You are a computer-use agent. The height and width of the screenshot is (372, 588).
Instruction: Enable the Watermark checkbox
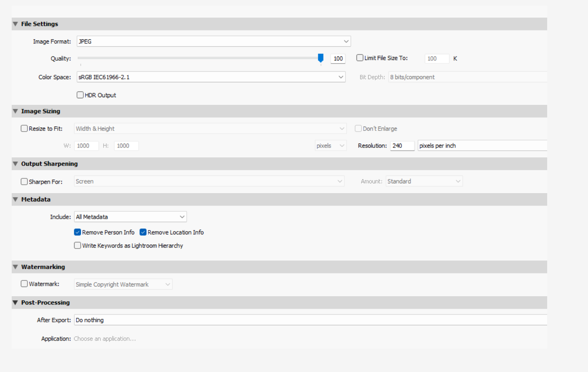[24, 284]
